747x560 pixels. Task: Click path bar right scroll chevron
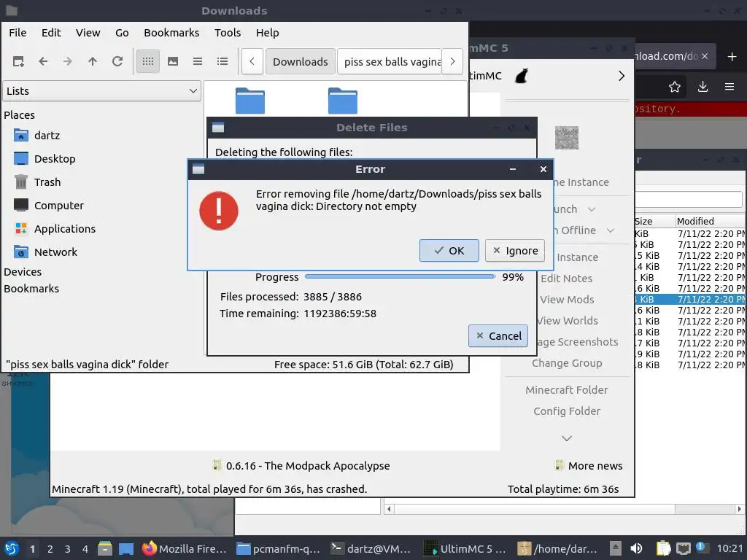click(452, 61)
